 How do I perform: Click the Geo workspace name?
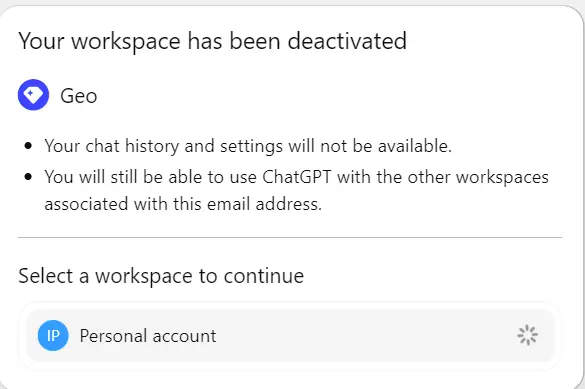pos(79,96)
